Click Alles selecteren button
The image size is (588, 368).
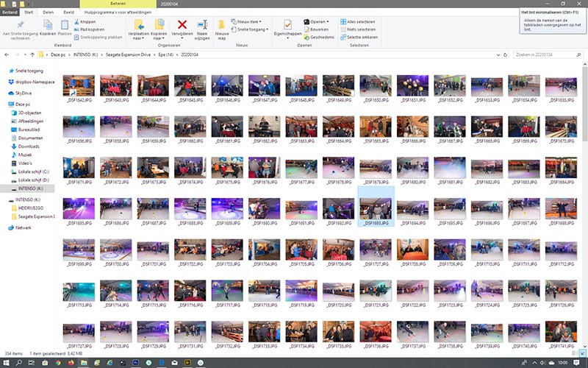pos(360,21)
